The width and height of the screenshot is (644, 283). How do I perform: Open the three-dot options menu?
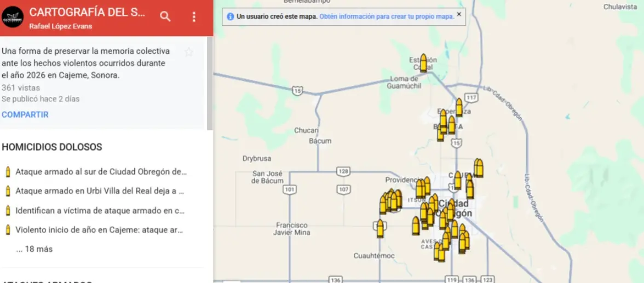click(x=194, y=17)
